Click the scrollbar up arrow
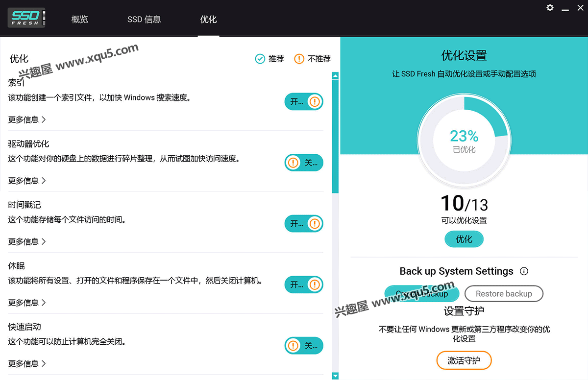The width and height of the screenshot is (588, 380). click(335, 76)
